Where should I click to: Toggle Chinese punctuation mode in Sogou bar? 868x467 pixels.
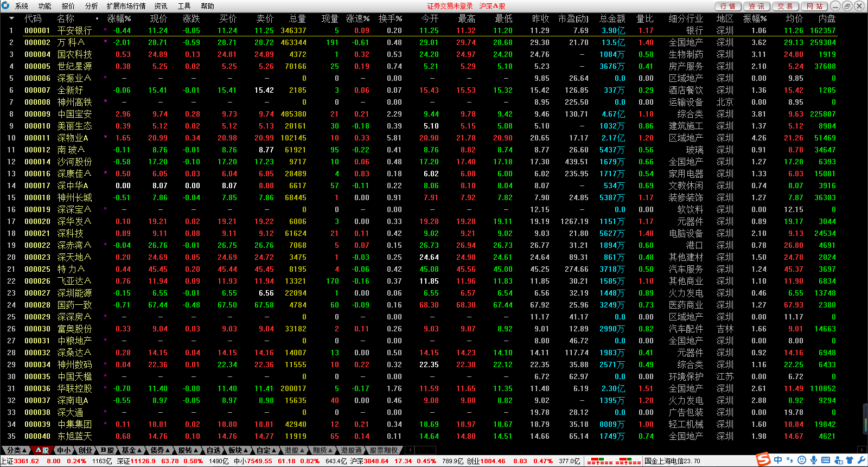click(790, 460)
